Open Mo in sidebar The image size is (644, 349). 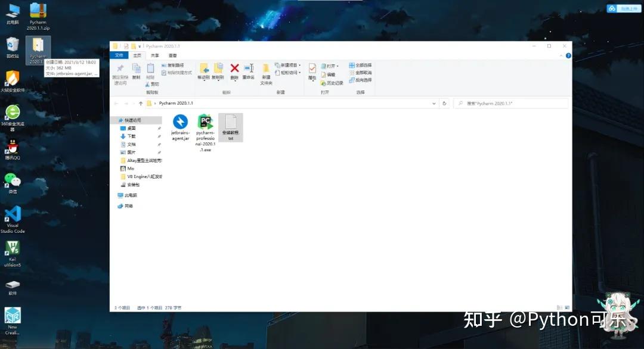pyautogui.click(x=128, y=169)
